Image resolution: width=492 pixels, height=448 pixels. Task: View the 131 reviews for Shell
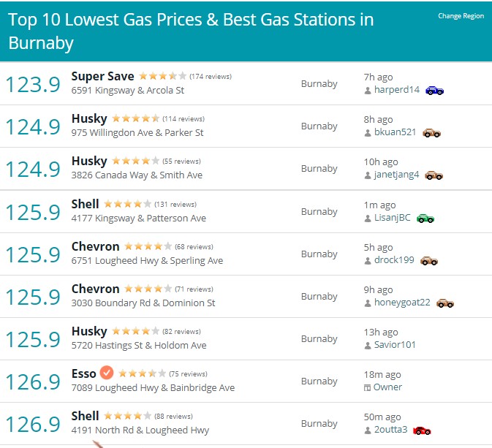(x=175, y=205)
